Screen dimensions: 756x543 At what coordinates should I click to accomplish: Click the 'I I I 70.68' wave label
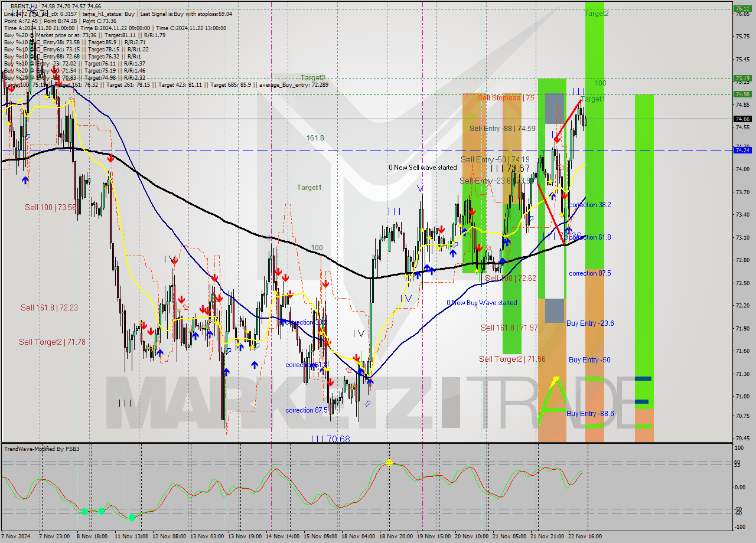pyautogui.click(x=331, y=439)
